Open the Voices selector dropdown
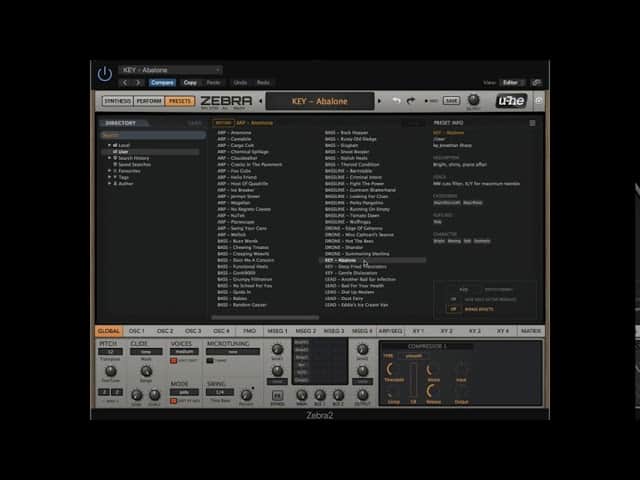640x480 pixels. 184,352
